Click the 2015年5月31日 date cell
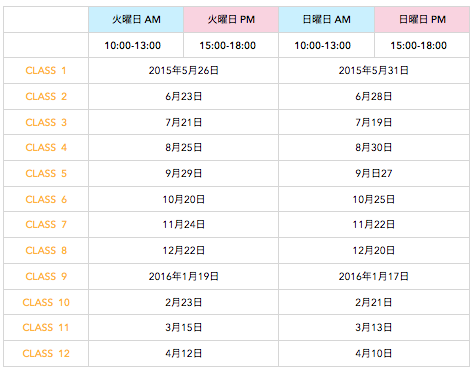This screenshot has height=372, width=476. pyautogui.click(x=374, y=71)
